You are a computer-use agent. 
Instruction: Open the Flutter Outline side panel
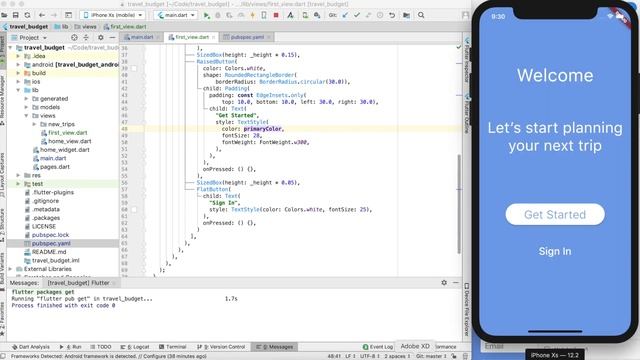point(467,114)
